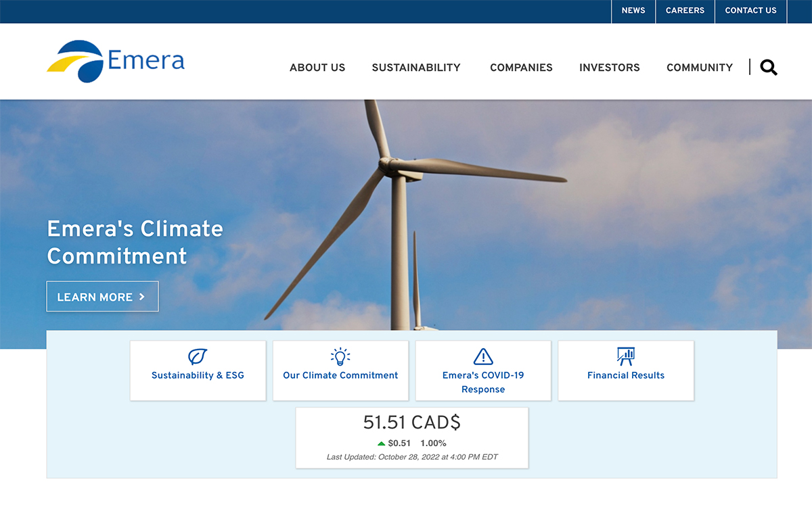Click the leaf icon for Sustainability & ESG
This screenshot has width=812, height=505.
tap(198, 356)
